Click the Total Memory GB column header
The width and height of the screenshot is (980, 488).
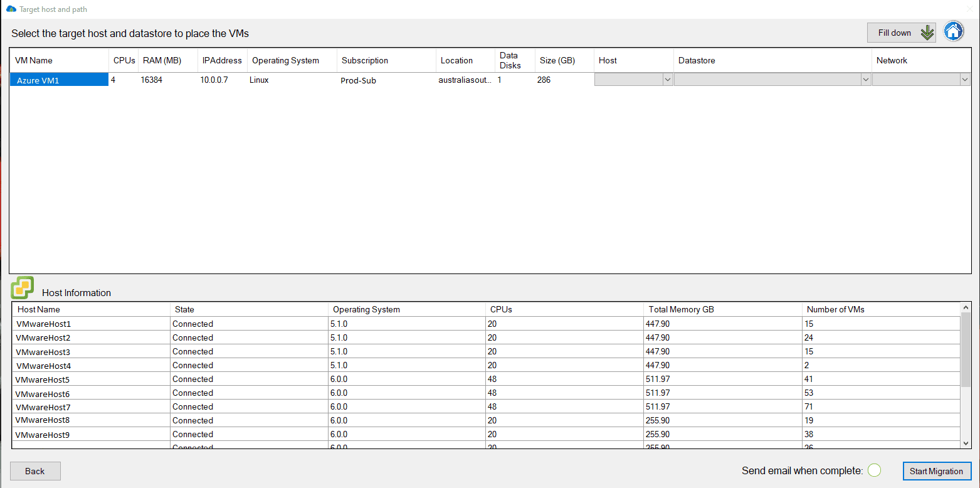pos(681,309)
